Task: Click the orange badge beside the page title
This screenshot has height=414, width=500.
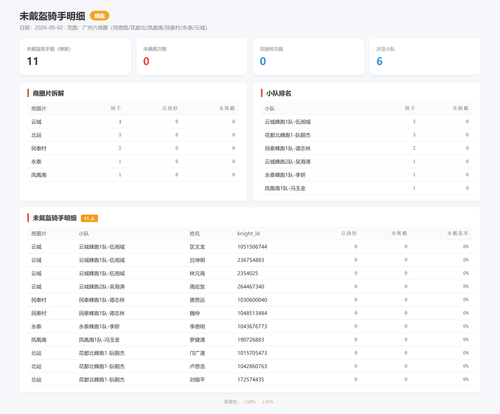Action: [x=99, y=16]
